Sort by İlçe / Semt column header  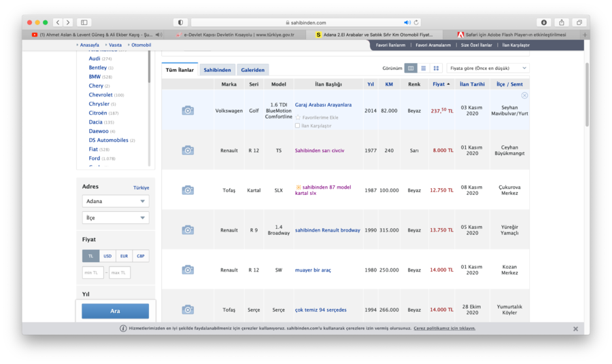pyautogui.click(x=509, y=84)
